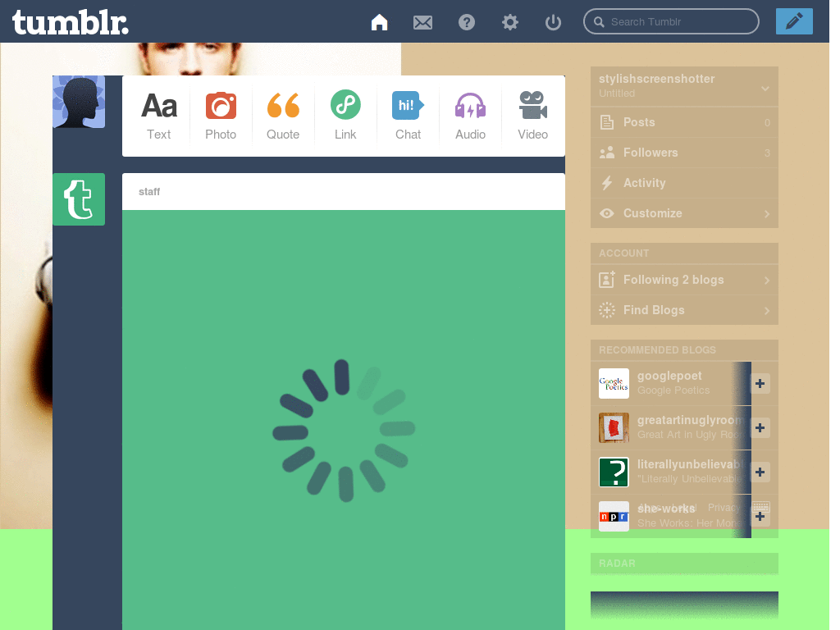Click the blue pencil compose button
The image size is (840, 630).
794,21
